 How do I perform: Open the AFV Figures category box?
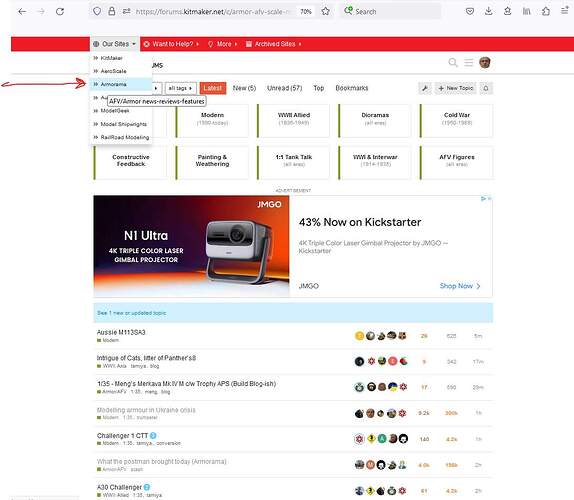click(456, 163)
